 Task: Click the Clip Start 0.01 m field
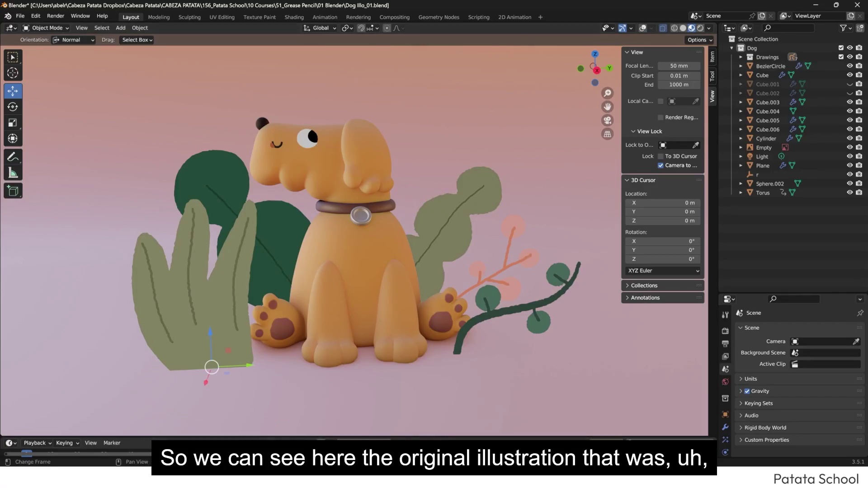[679, 76]
